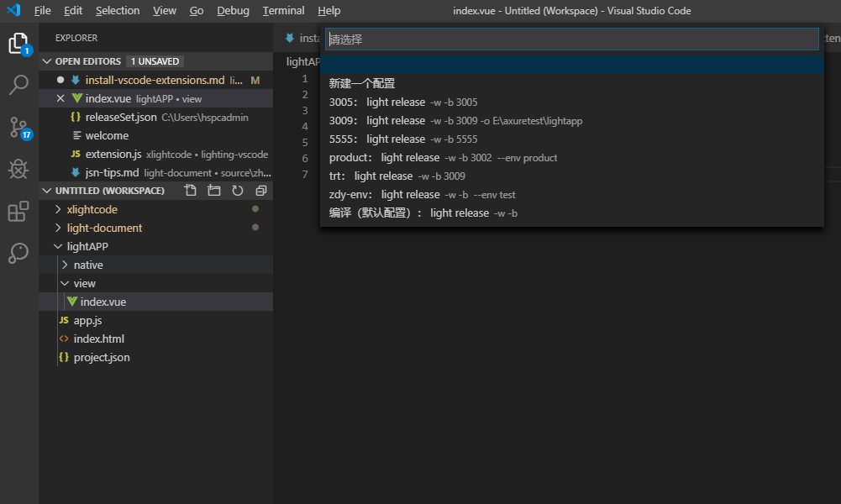The width and height of the screenshot is (841, 504).
Task: Click the New File icon in workspace header
Action: 191,191
